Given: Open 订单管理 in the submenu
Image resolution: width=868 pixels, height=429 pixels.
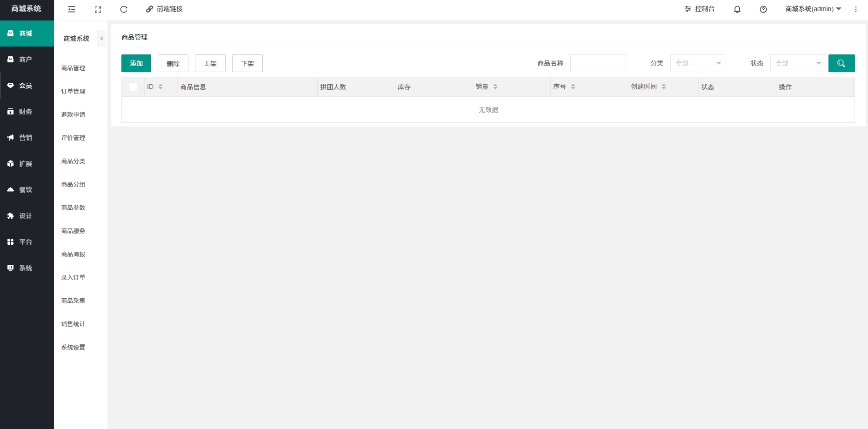Looking at the screenshot, I should point(73,91).
